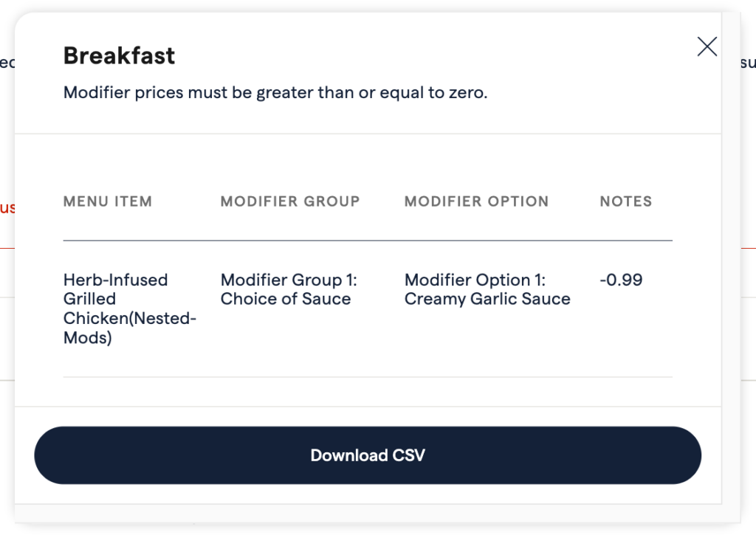Select the NOTES column header

click(x=625, y=201)
